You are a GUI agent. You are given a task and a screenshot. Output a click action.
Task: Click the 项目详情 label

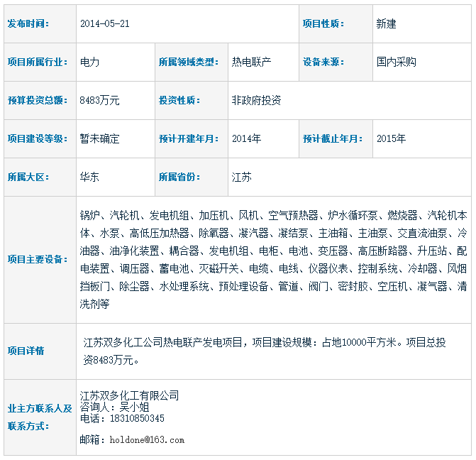click(26, 351)
